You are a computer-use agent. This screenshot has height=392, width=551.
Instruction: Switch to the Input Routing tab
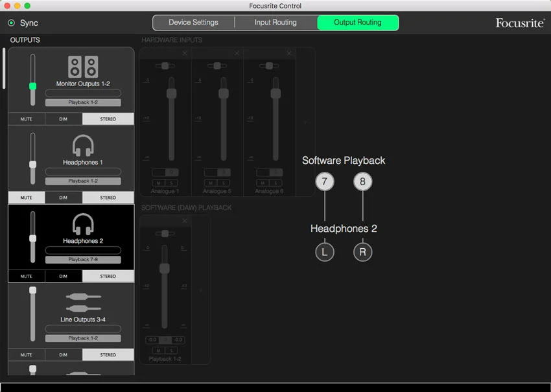pos(275,23)
